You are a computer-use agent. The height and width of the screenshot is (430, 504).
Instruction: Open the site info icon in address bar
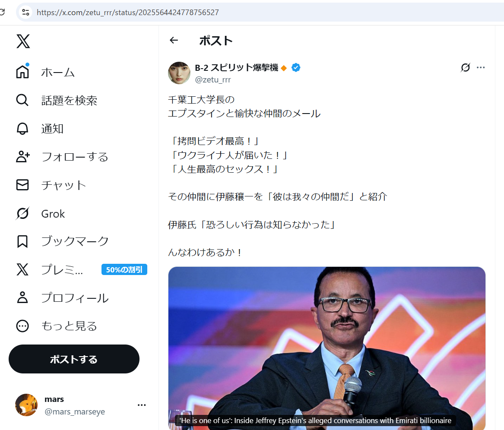pyautogui.click(x=26, y=13)
